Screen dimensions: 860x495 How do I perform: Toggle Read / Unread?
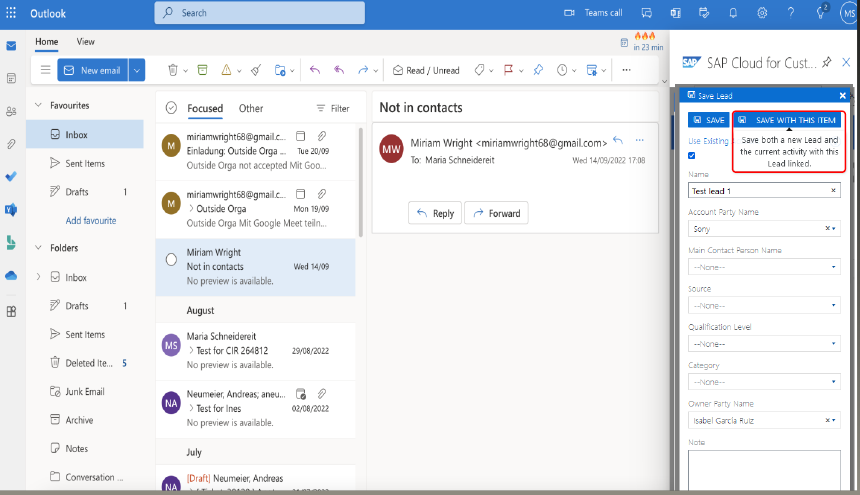(426, 70)
